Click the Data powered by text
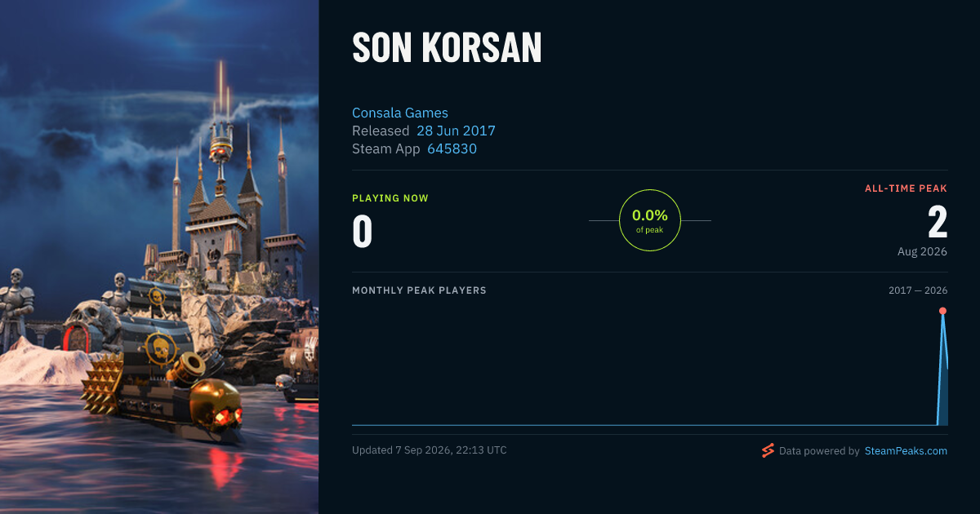This screenshot has width=980, height=514. point(819,450)
